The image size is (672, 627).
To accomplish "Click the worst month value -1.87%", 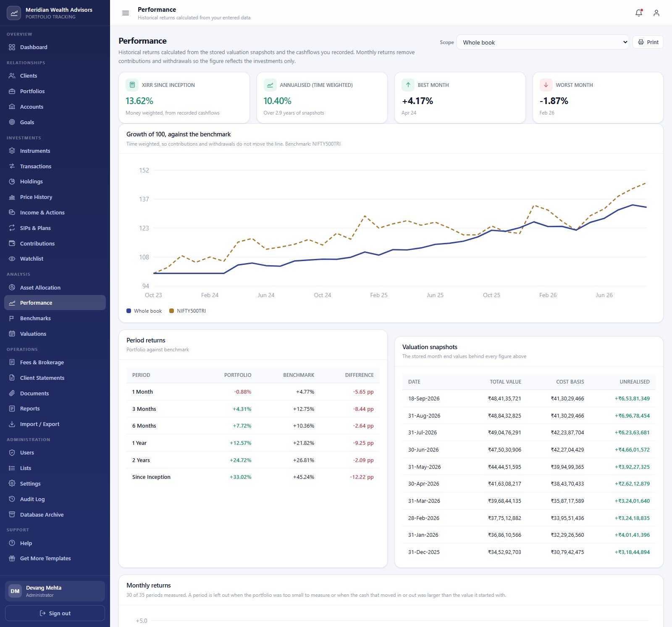I will click(x=554, y=101).
